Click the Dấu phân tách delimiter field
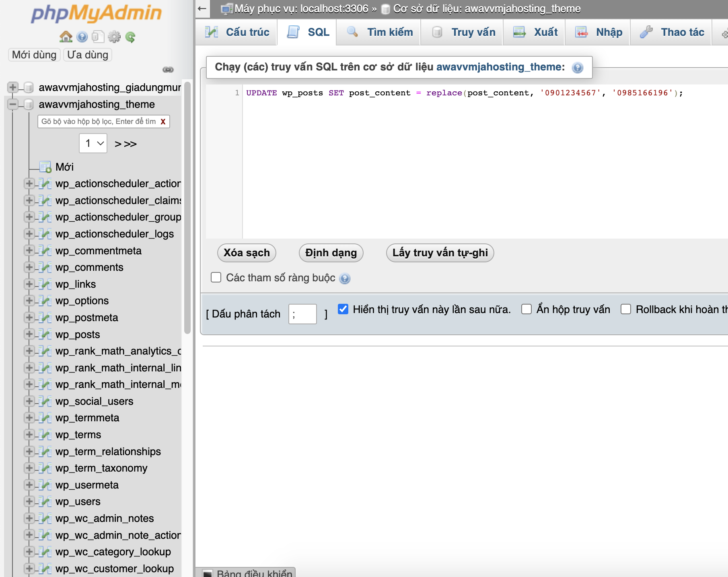Viewport: 728px width, 577px height. (x=302, y=314)
